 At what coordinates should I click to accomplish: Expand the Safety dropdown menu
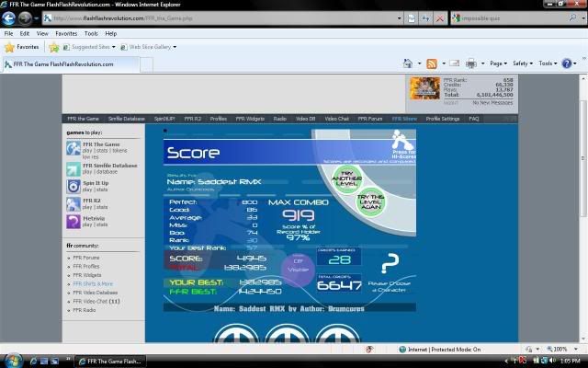click(x=523, y=63)
